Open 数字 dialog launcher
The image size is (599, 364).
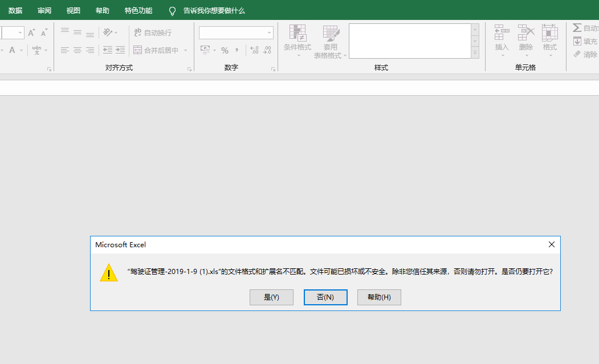(273, 69)
